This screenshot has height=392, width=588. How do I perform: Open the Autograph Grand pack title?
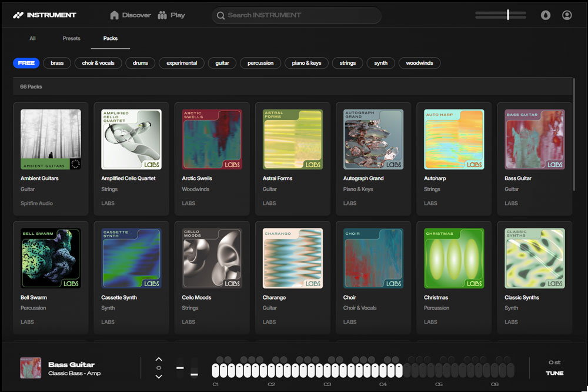[363, 178]
